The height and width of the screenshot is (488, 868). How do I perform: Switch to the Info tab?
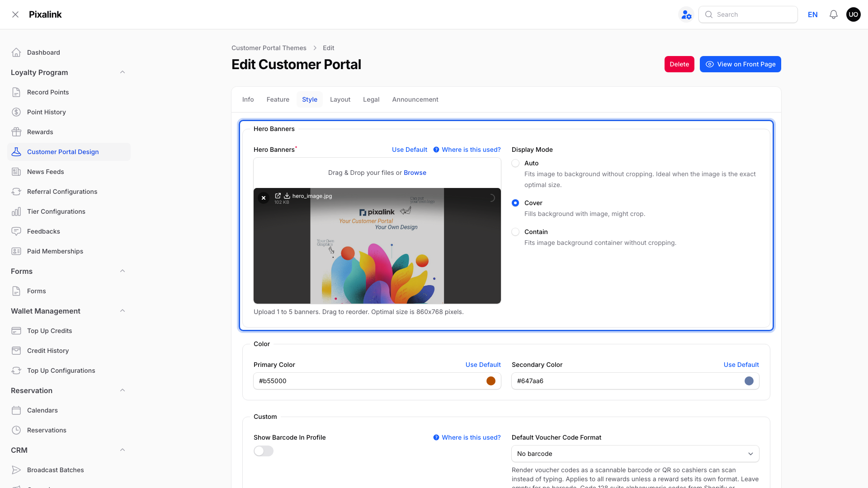[x=248, y=99]
